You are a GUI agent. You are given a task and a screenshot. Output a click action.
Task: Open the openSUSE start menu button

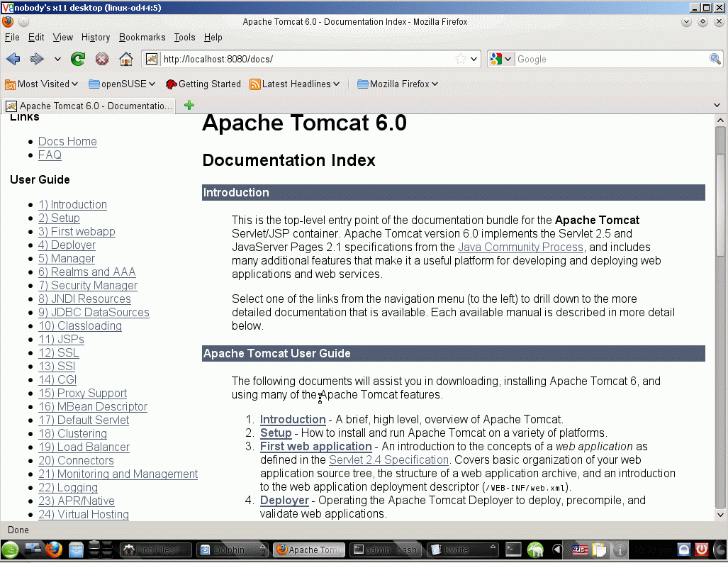pyautogui.click(x=10, y=550)
